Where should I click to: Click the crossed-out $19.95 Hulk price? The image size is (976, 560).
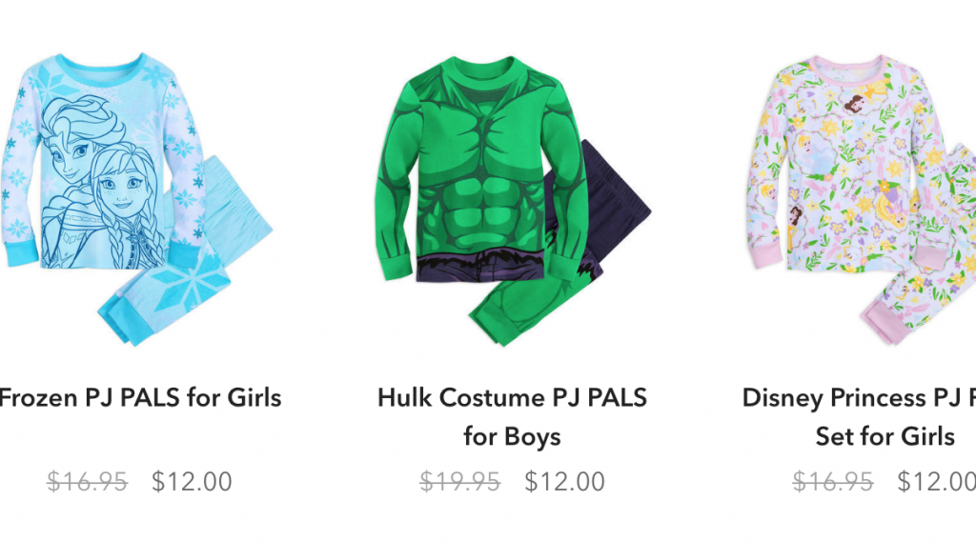pos(460,482)
